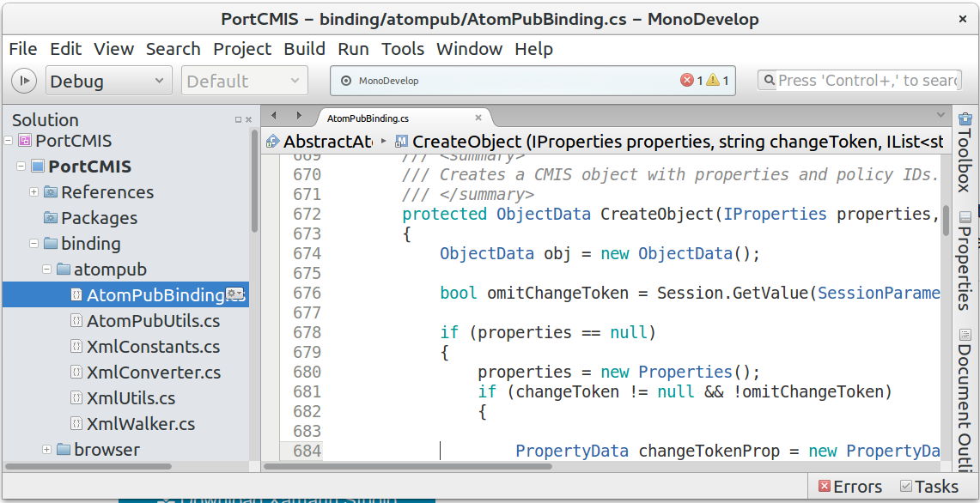This screenshot has height=503, width=980.
Task: Open the Errors pad
Action: point(850,486)
